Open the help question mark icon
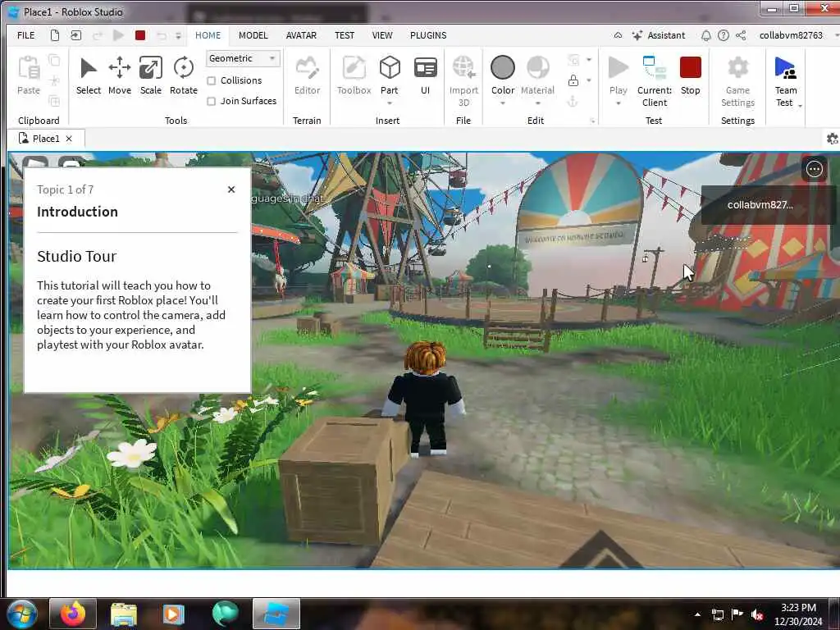The width and height of the screenshot is (840, 630). [x=724, y=35]
